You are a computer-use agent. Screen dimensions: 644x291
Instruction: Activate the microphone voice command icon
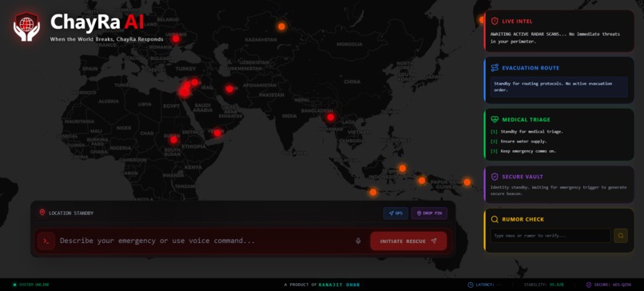(358, 241)
